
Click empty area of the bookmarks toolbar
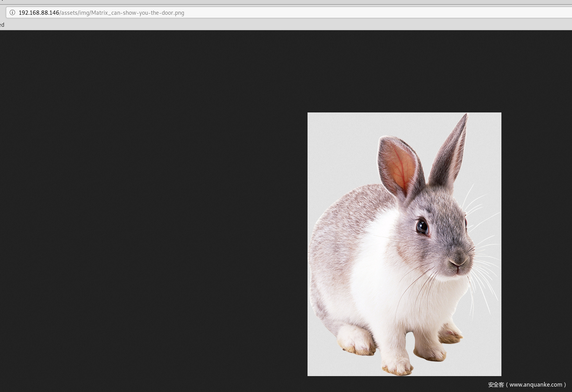tap(271, 25)
